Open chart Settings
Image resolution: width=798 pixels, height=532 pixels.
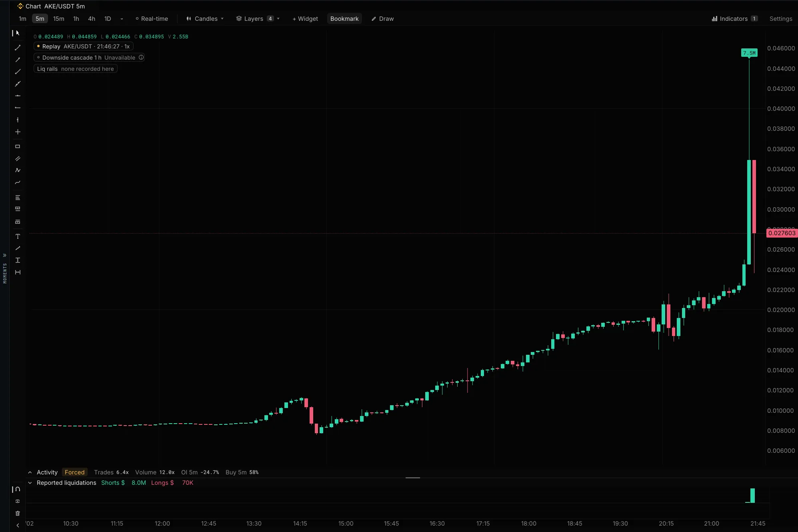(x=781, y=19)
